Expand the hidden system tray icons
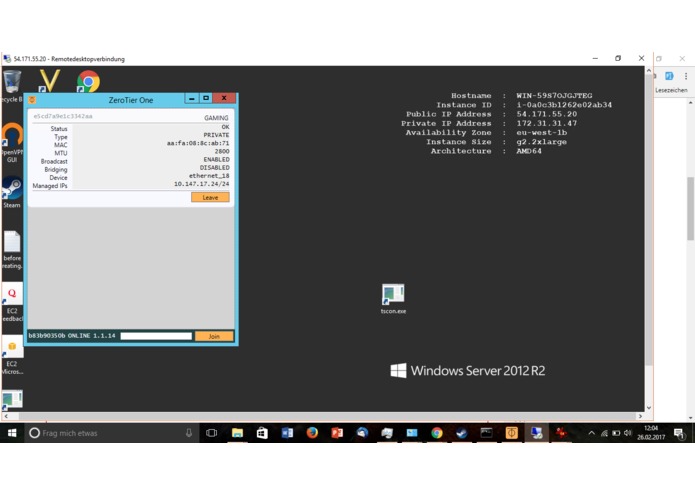 (x=591, y=433)
